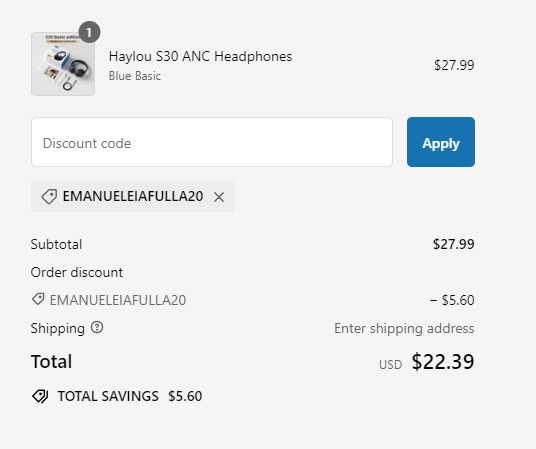Click the quantity badge on the product image
The image size is (536, 449).
tap(89, 32)
